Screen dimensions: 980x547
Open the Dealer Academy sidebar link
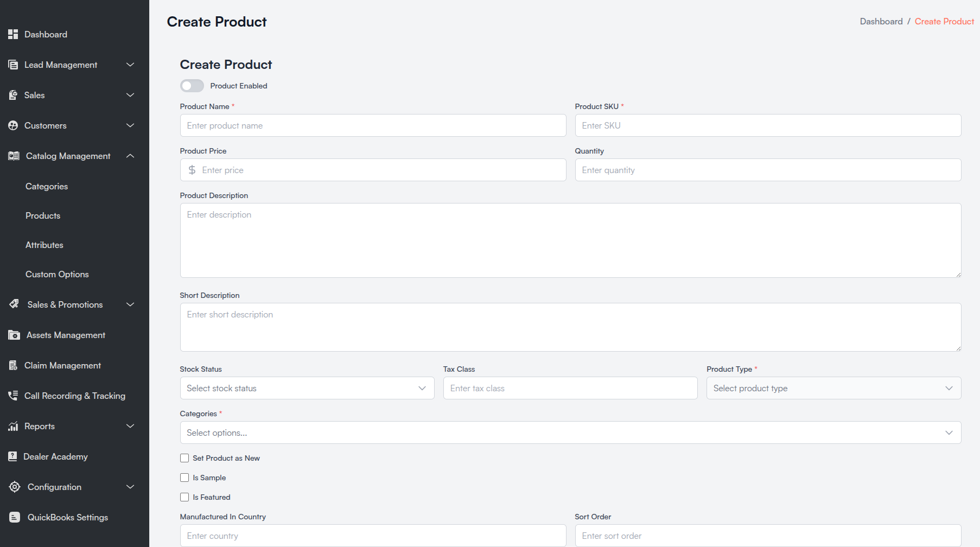tap(55, 456)
